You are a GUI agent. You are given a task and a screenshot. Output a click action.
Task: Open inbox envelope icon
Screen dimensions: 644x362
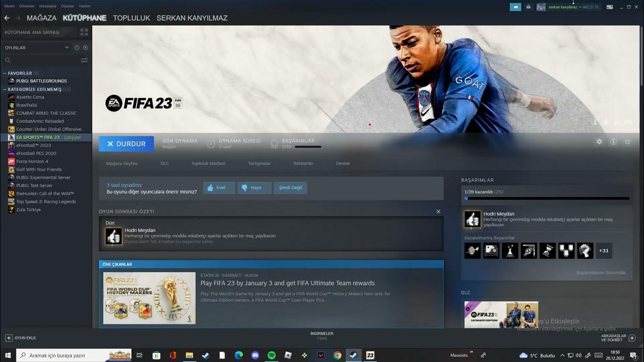coord(528,7)
